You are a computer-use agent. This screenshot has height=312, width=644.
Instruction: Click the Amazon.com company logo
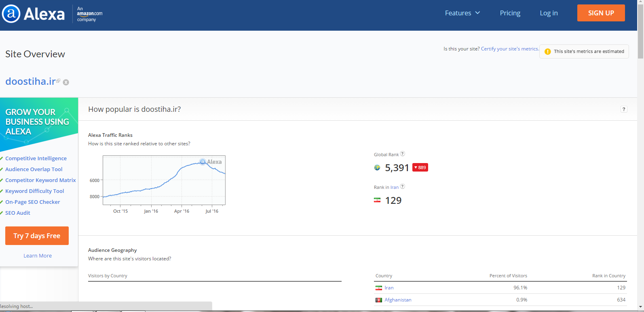89,14
